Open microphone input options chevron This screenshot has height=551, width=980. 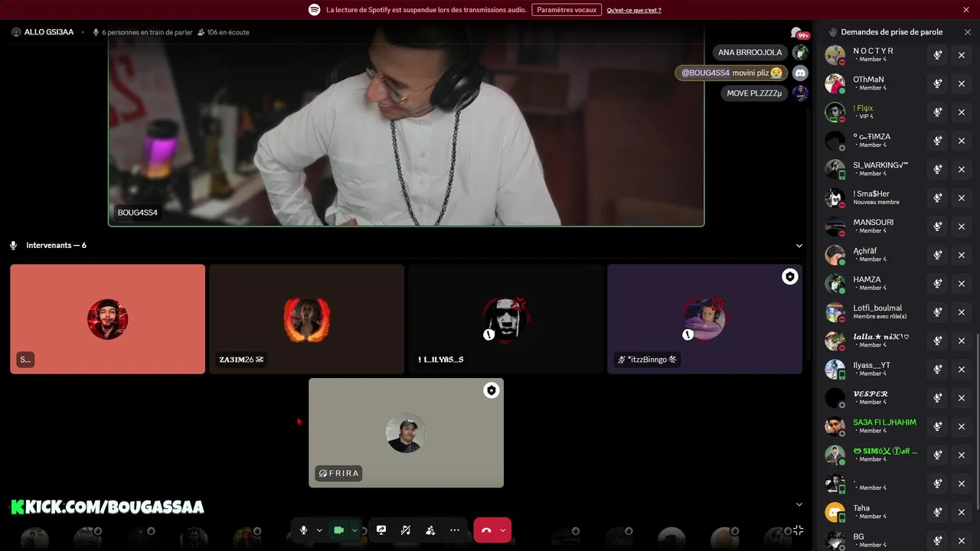(x=319, y=530)
